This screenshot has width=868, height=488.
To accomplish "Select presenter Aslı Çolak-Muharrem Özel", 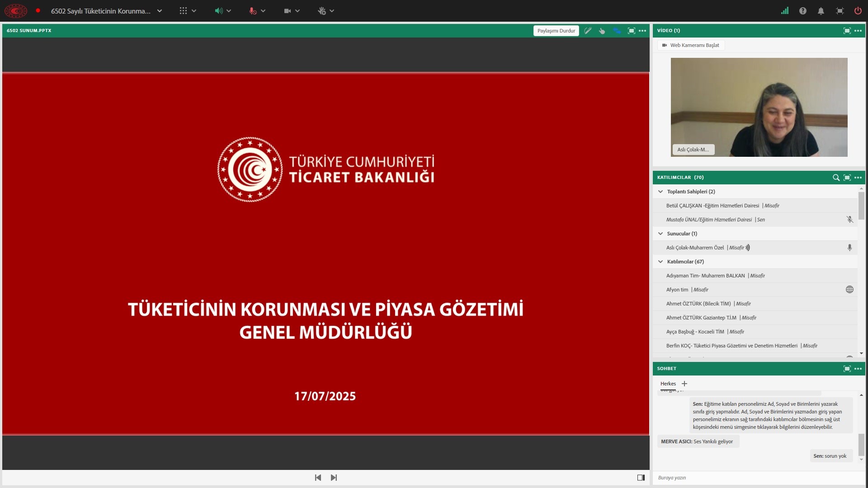I will 755,248.
